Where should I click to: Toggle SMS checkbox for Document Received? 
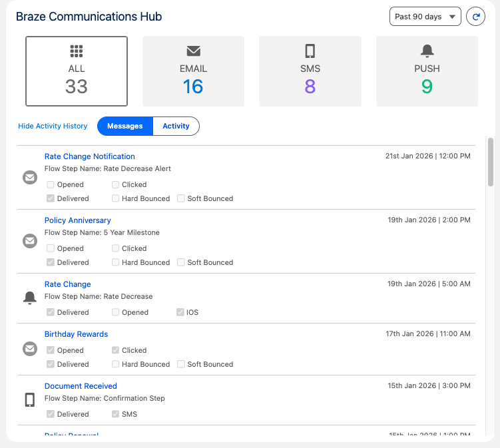(115, 414)
